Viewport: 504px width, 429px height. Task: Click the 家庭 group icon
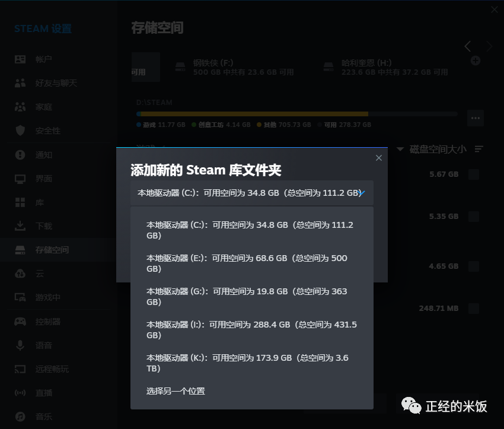click(20, 107)
